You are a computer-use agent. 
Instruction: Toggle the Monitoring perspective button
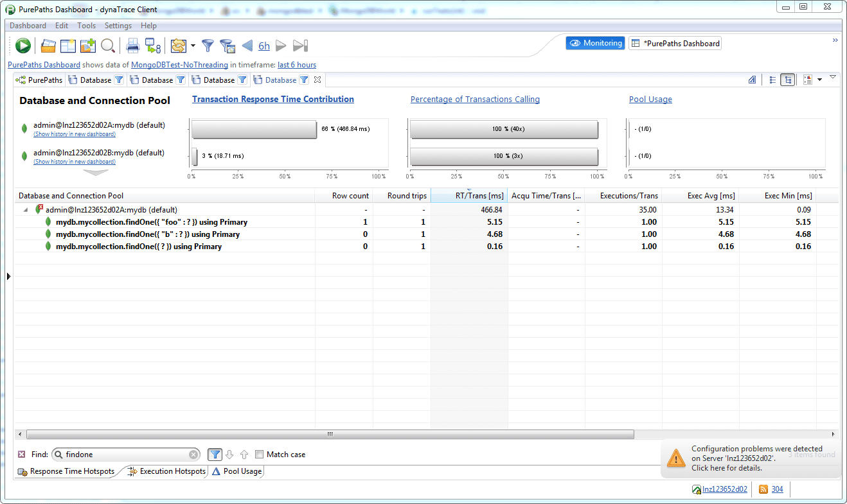pyautogui.click(x=595, y=43)
